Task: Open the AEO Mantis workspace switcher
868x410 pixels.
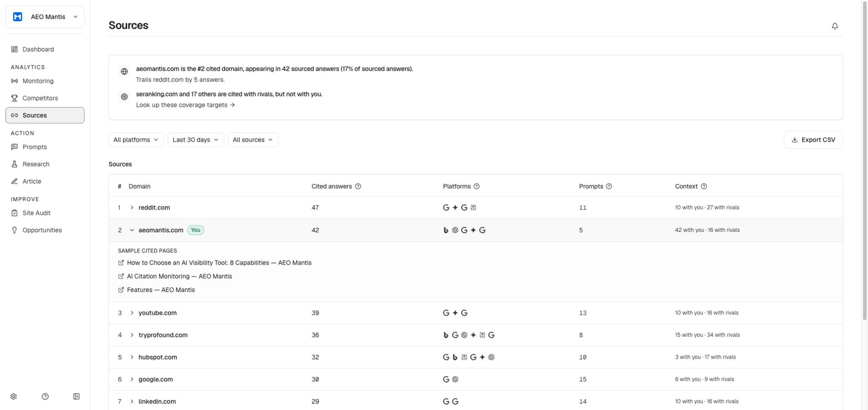Action: click(45, 17)
